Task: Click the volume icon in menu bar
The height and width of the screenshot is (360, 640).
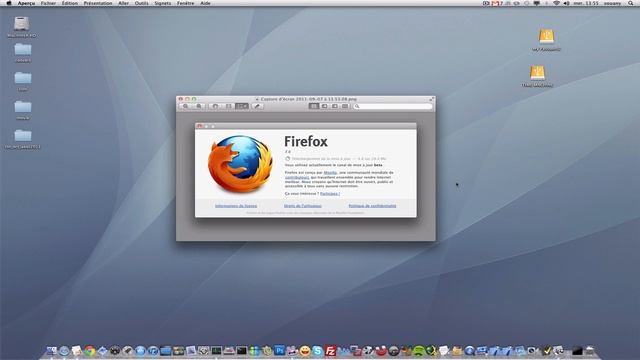Action: click(x=567, y=3)
